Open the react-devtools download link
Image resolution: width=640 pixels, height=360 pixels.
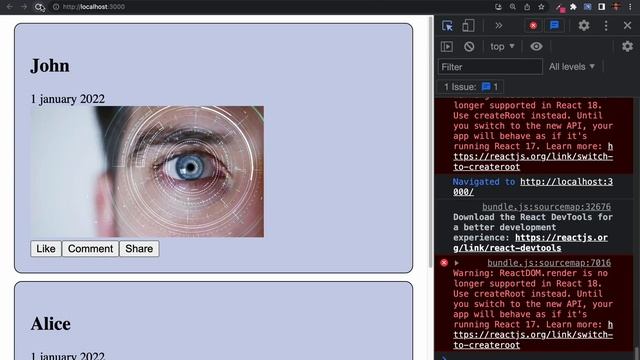[x=530, y=243]
